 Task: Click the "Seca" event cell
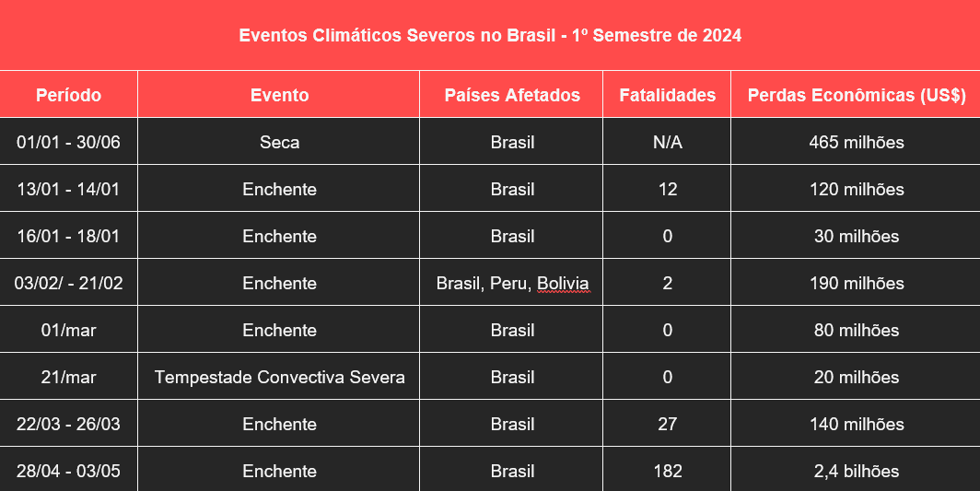click(279, 143)
